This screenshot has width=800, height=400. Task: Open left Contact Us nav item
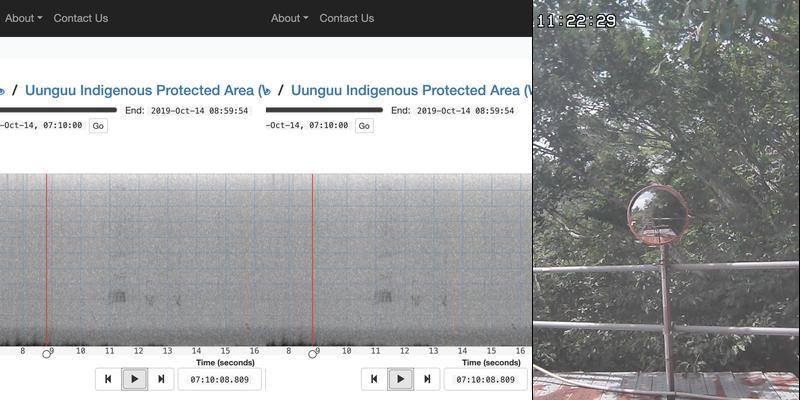click(81, 18)
